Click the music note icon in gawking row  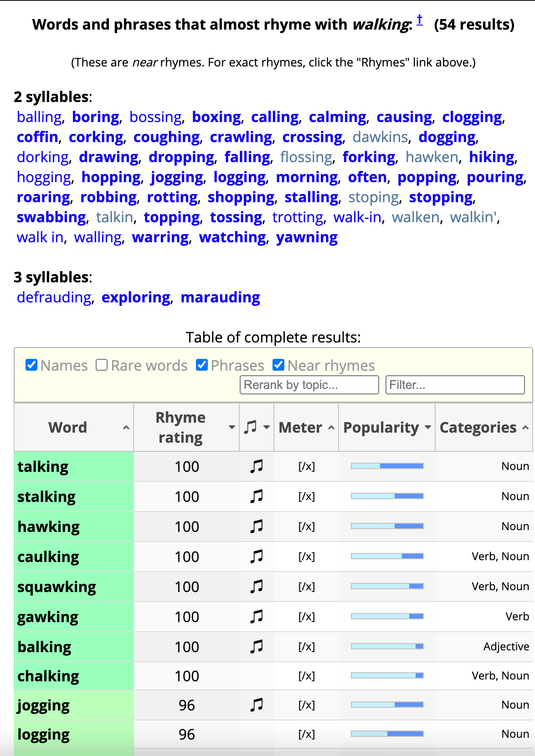click(257, 616)
